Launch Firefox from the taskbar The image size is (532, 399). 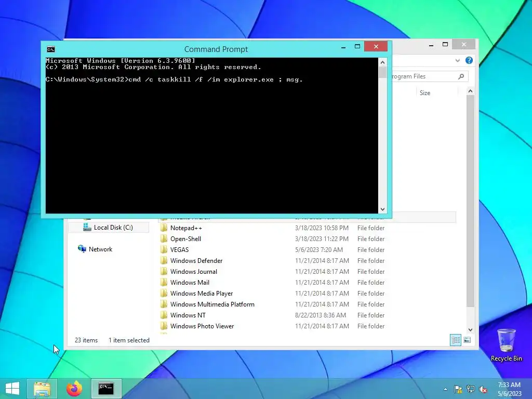pyautogui.click(x=74, y=389)
